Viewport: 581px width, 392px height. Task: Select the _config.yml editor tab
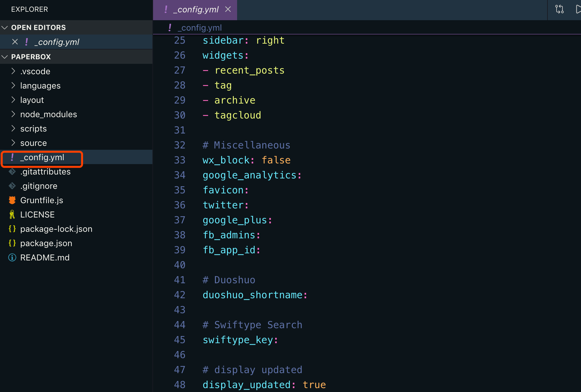[197, 10]
